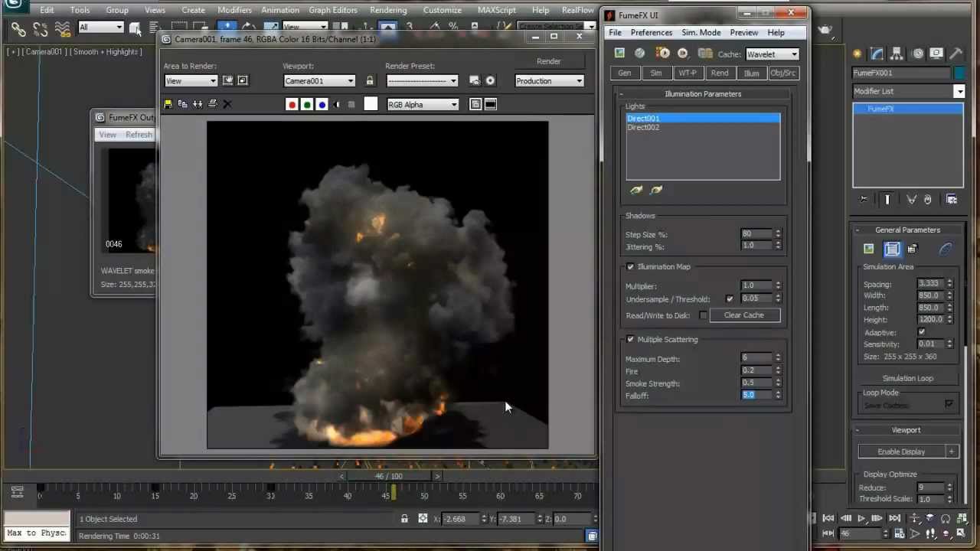This screenshot has width=980, height=551.
Task: Enable the red channel button
Action: point(292,105)
